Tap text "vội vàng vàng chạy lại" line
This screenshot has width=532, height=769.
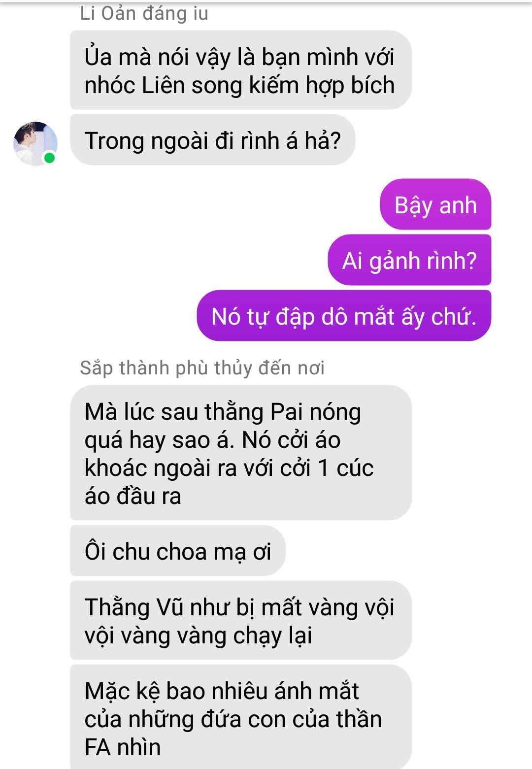point(198,635)
